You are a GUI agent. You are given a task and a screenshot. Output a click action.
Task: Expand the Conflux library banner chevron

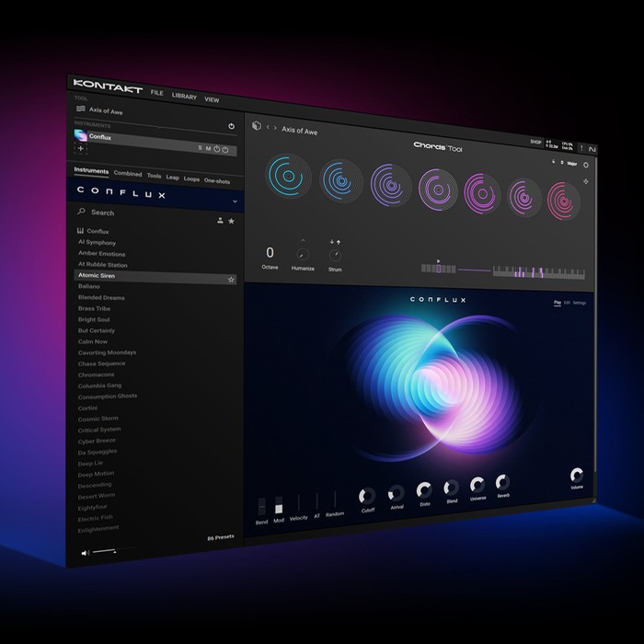click(235, 201)
